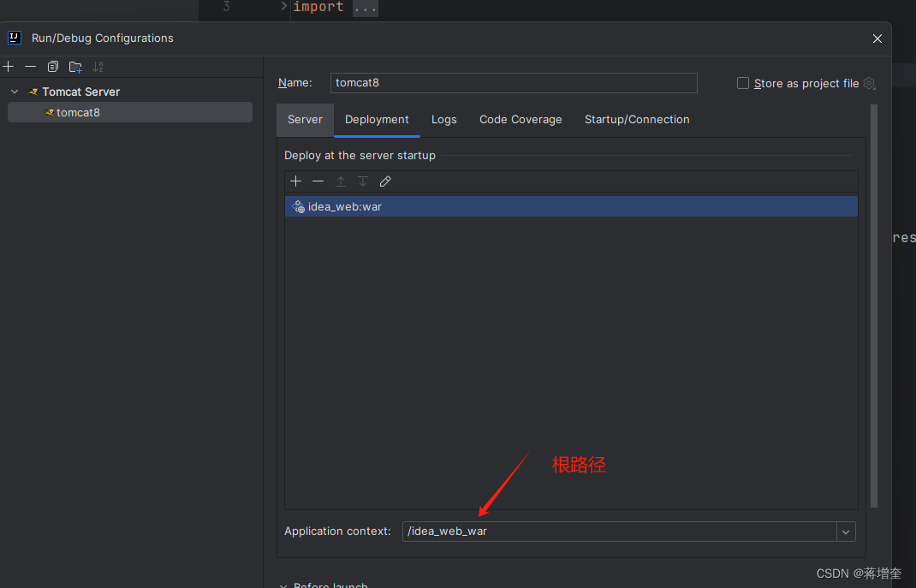This screenshot has height=588, width=916.
Task: Remove the selected deployment artifact
Action: [x=318, y=181]
